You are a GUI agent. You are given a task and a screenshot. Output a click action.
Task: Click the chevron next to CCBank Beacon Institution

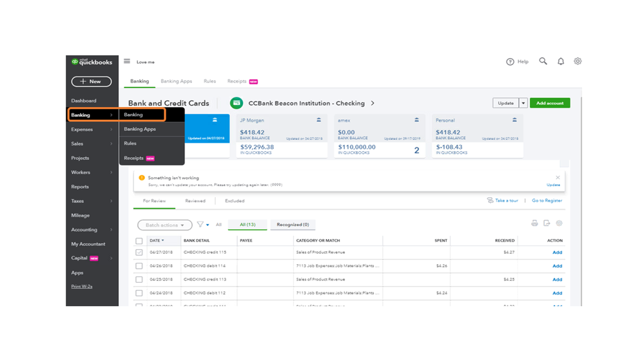373,103
